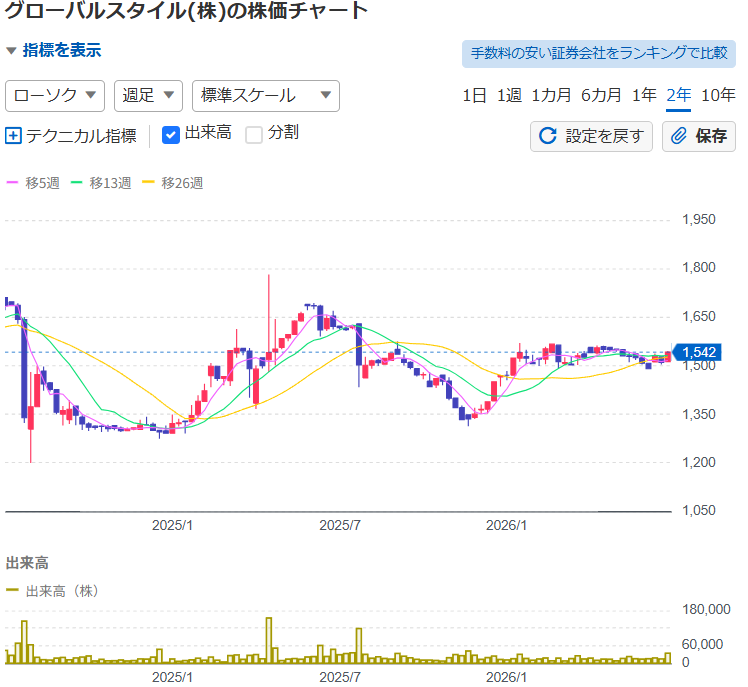Click the 180,000 volume axis label

(706, 610)
